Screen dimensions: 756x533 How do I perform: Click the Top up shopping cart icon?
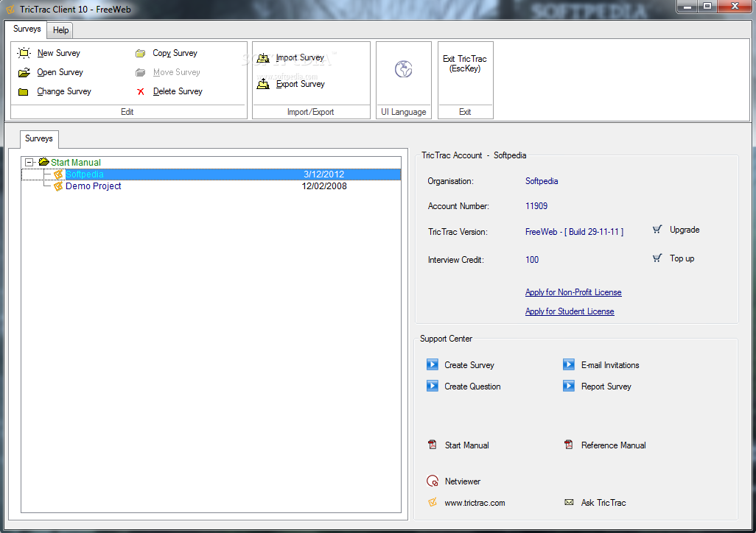tap(657, 258)
